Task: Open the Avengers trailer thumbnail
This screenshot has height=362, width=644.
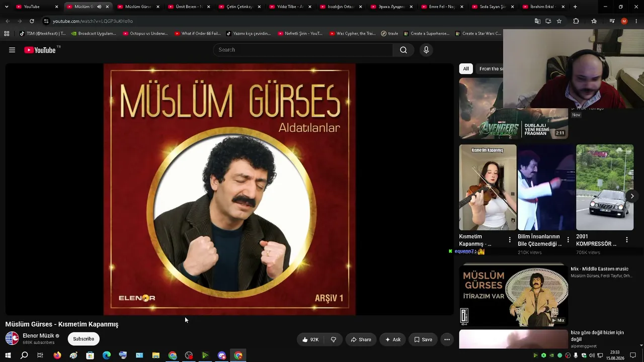Action: pos(514,108)
